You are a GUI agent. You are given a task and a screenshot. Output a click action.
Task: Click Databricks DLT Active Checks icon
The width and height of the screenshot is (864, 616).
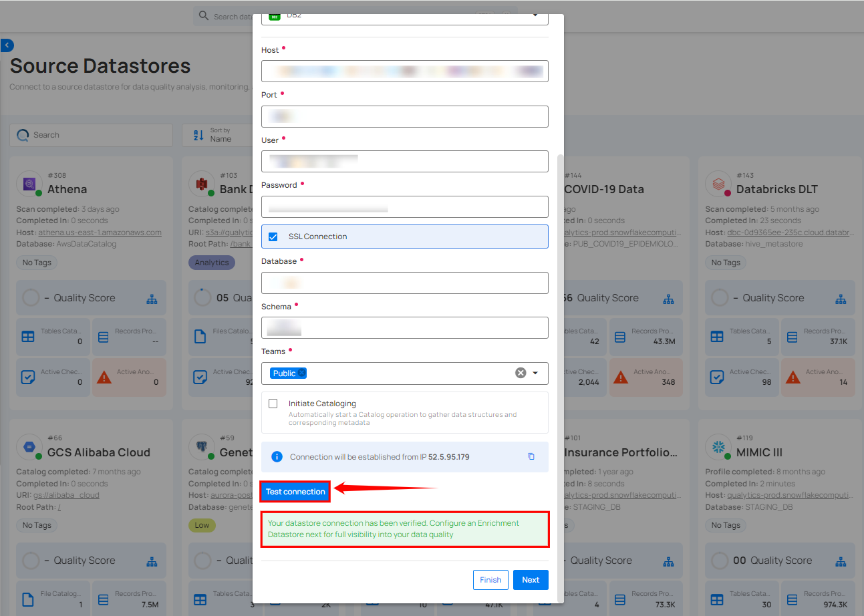[716, 377]
